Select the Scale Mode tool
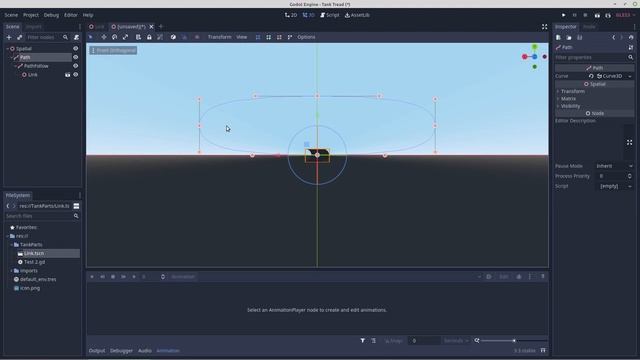 (x=126, y=37)
